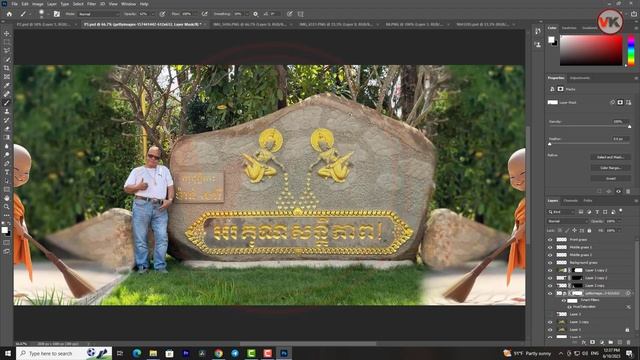Open the Window menu
This screenshot has height=360, width=640.
tap(128, 4)
